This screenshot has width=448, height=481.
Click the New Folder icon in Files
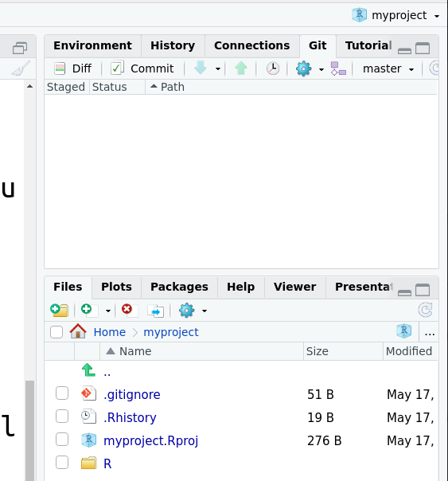[60, 311]
